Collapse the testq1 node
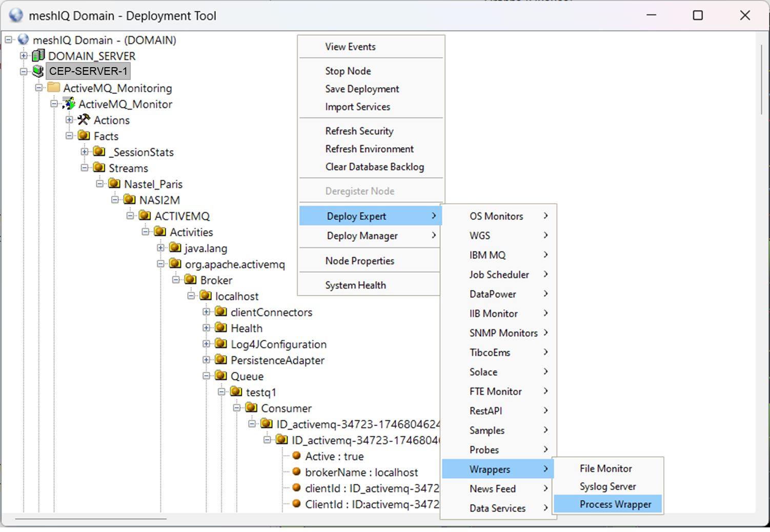The image size is (770, 532). coord(221,392)
